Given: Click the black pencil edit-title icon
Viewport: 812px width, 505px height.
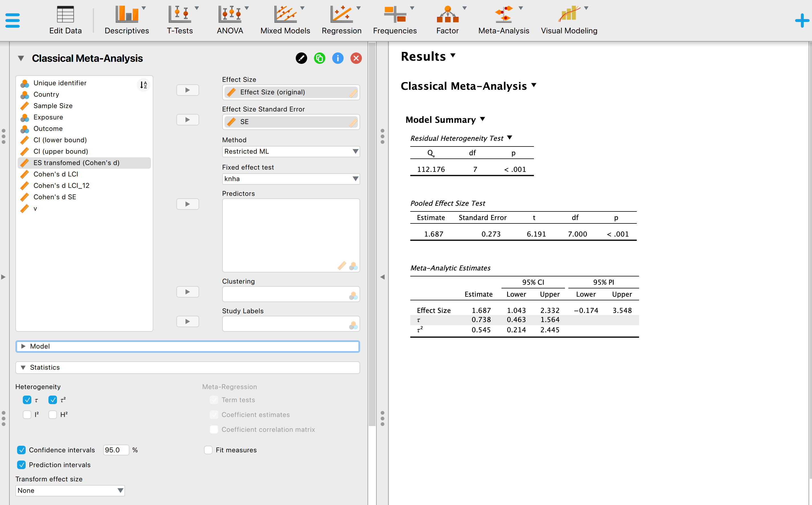Looking at the screenshot, I should pyautogui.click(x=301, y=58).
